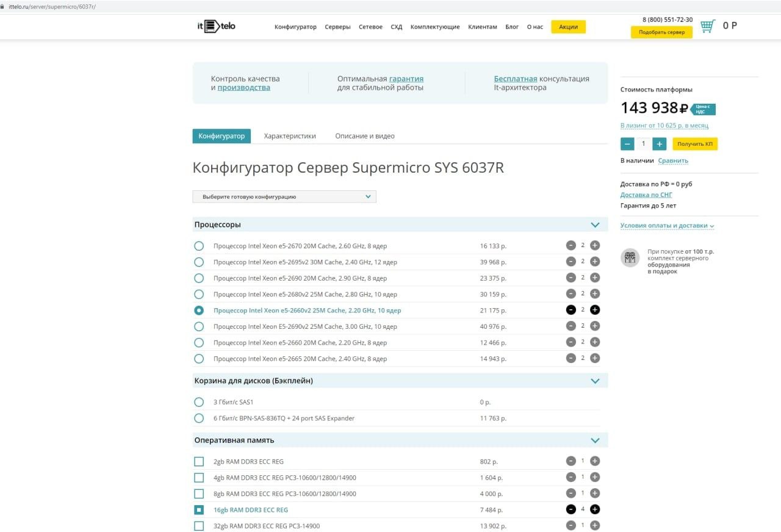This screenshot has width=781, height=532.
Task: Check the 32gb RAM DDR3 checkbox
Action: coord(199,526)
